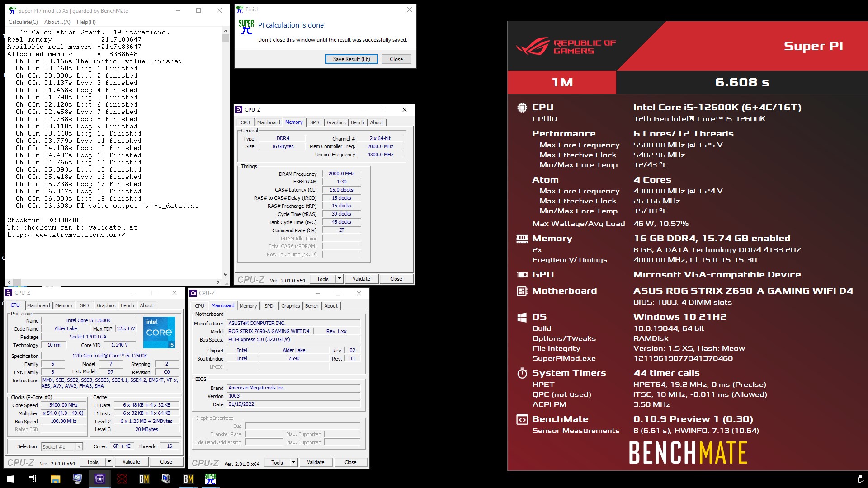Click the Level 3 20 MBytes cache value
The width and height of the screenshot is (868, 488).
click(x=146, y=429)
